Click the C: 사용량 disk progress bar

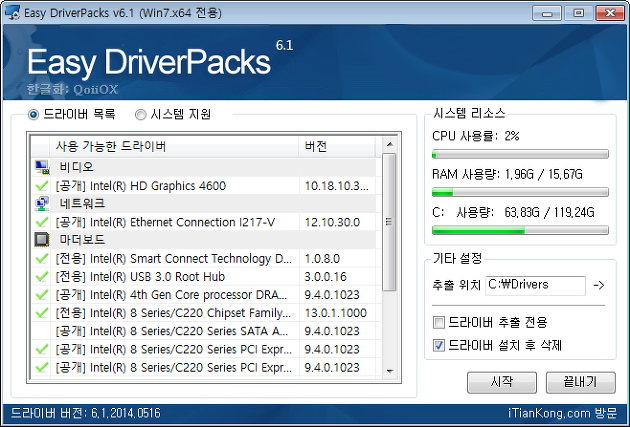[x=520, y=230]
